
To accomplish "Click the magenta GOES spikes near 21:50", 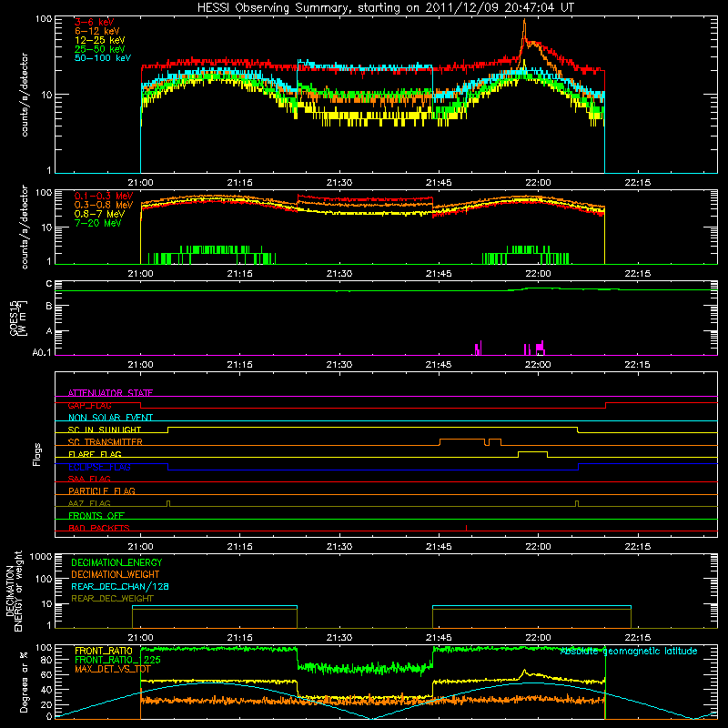I will [479, 348].
